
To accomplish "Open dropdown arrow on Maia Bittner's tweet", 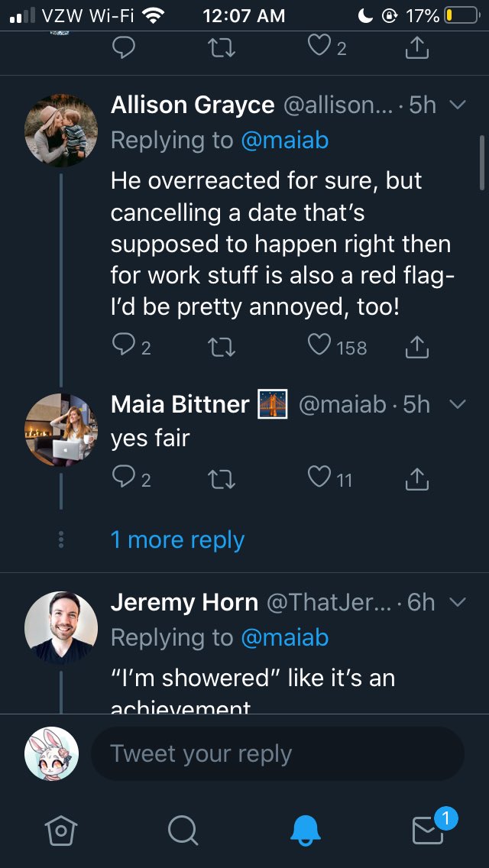I will point(458,405).
